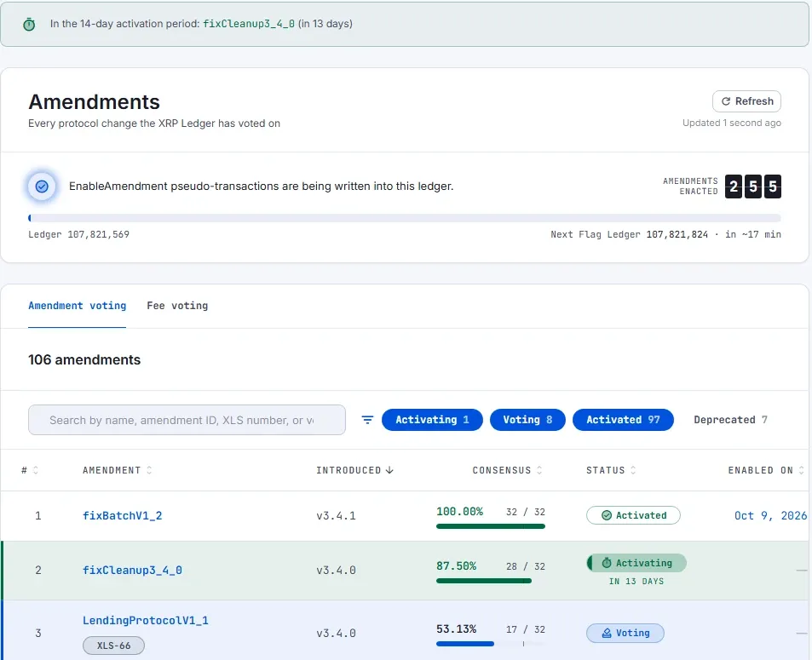Click the stopwatch icon in activation banner

29,25
